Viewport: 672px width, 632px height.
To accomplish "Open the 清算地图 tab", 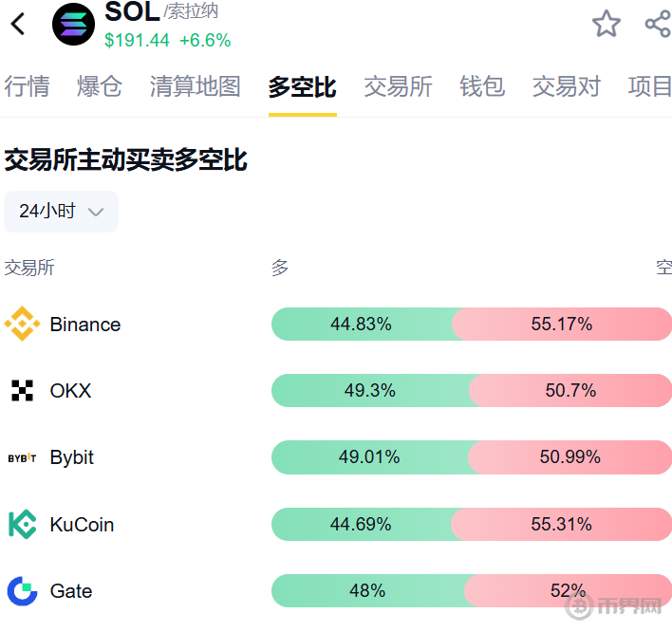I will coord(195,86).
